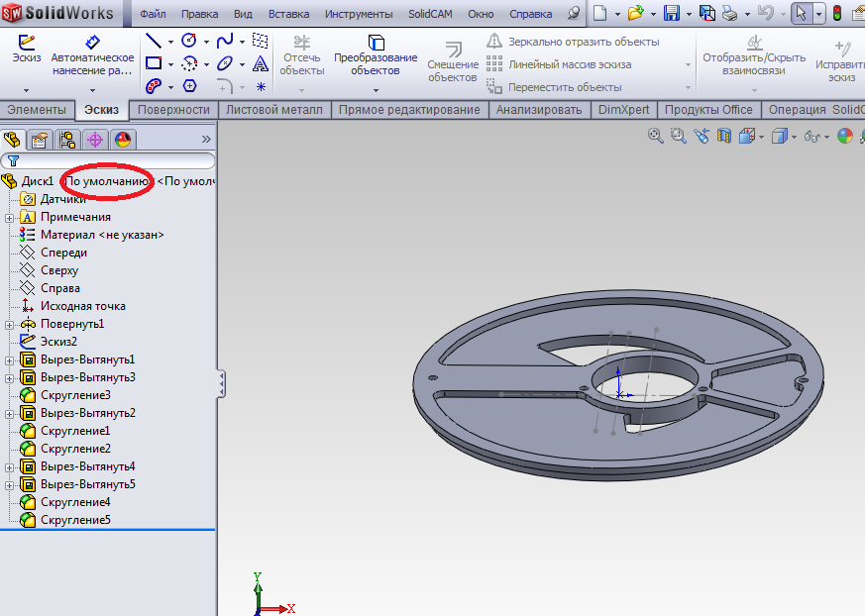Click the Zoom to Area icon
The image size is (865, 616).
pyautogui.click(x=678, y=136)
